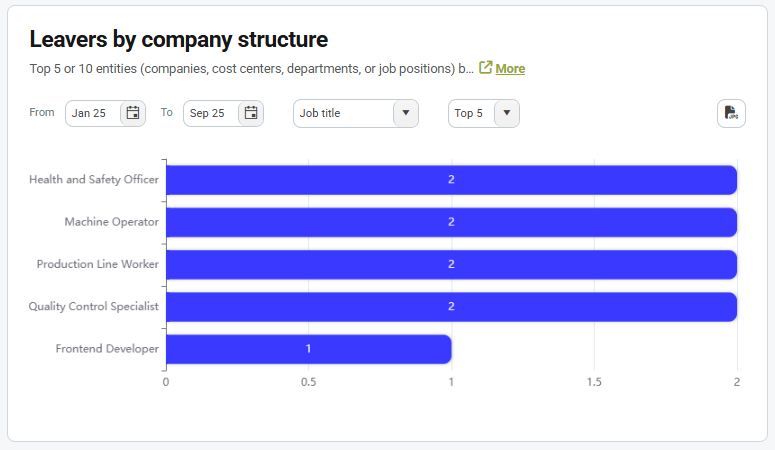
Task: Click the Quality Control Specialist bar
Action: 451,307
